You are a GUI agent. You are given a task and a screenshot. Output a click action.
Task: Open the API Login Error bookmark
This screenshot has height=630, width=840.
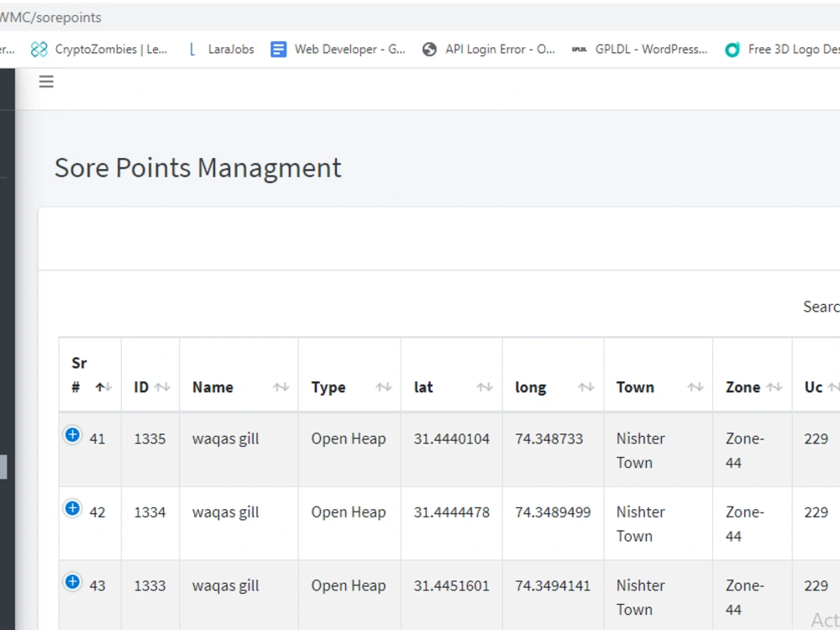click(x=489, y=50)
